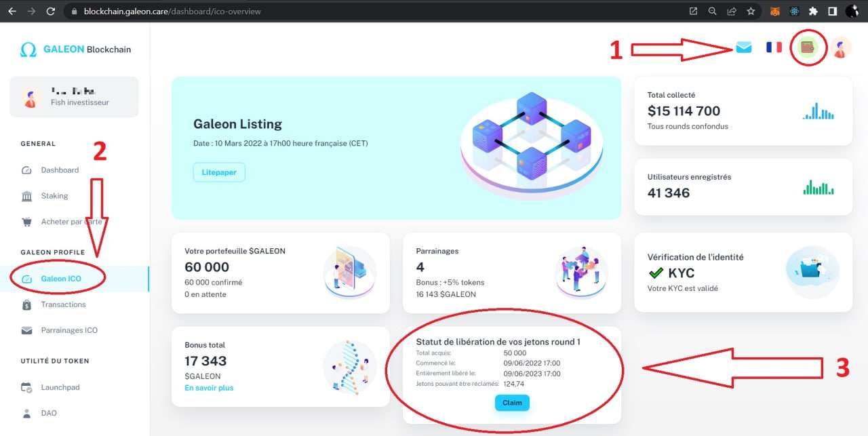Click the Galeon Blockchain logo
Viewport: 868px width, 436px height.
coord(75,49)
